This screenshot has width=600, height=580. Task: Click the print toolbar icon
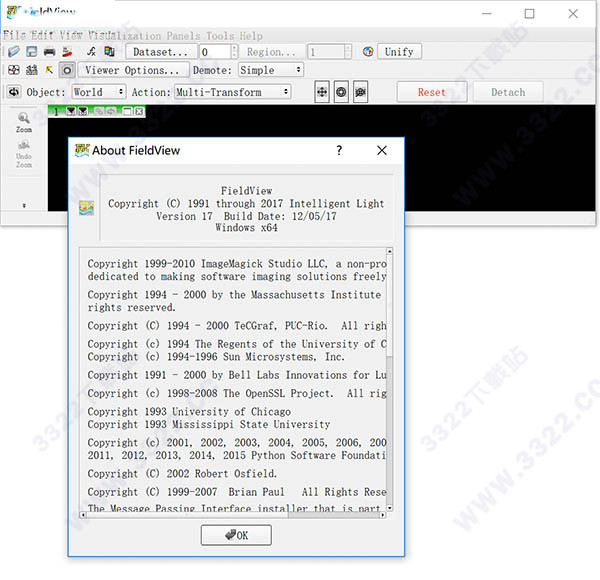[x=49, y=51]
